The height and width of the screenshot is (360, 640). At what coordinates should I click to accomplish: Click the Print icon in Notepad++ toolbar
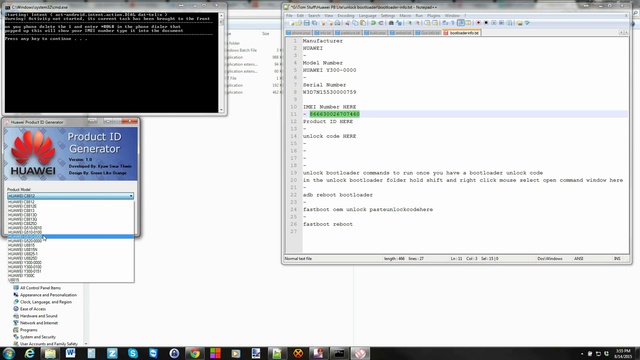pos(338,23)
